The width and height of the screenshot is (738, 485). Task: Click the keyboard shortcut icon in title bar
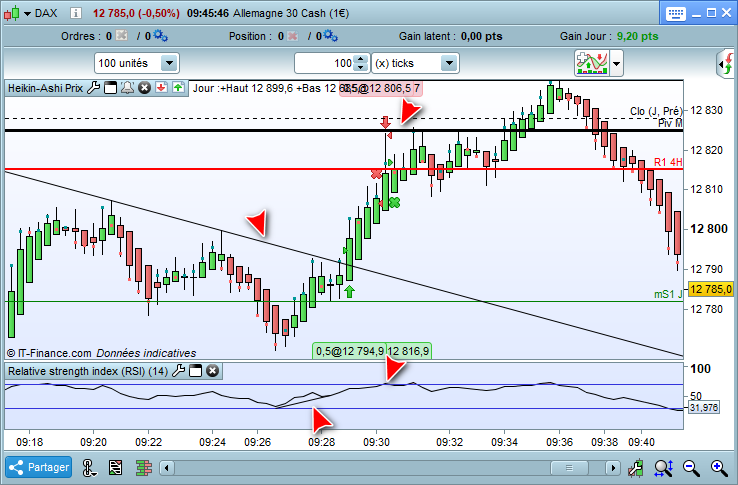click(x=675, y=13)
